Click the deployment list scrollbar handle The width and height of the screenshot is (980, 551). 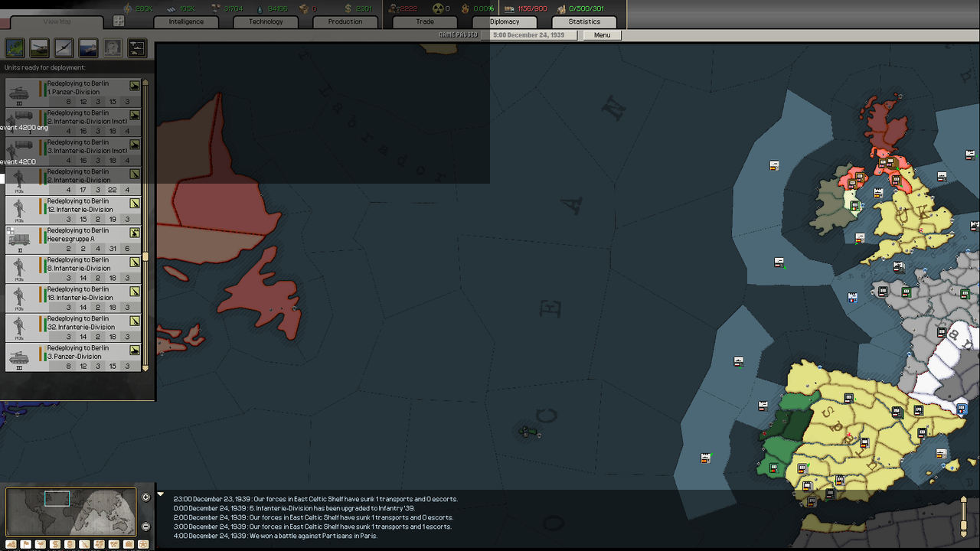[x=145, y=256]
